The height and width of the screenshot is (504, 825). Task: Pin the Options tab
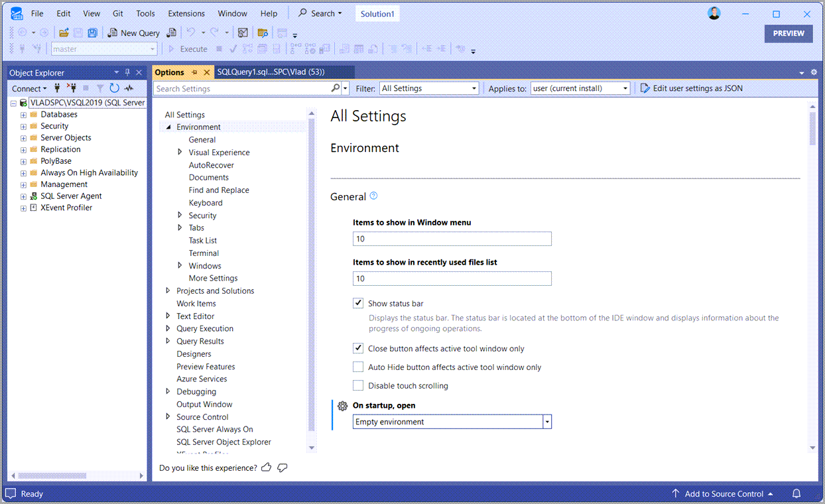point(195,72)
